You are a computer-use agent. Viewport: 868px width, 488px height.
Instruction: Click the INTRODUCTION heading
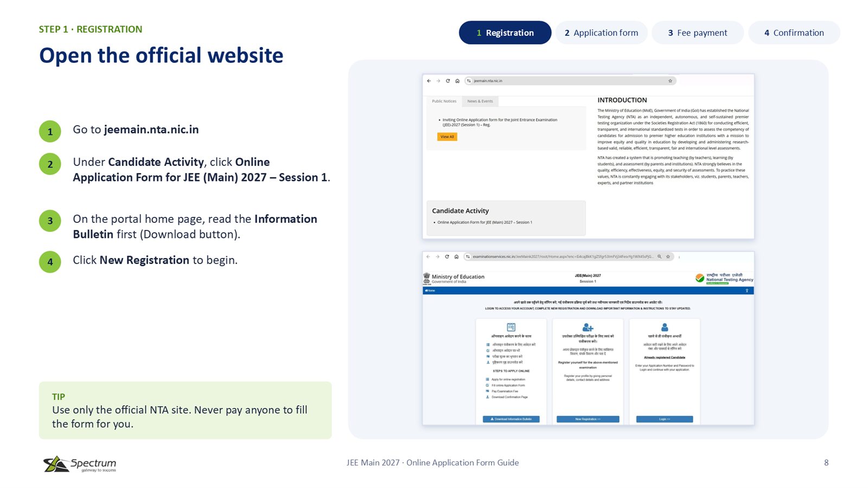622,100
